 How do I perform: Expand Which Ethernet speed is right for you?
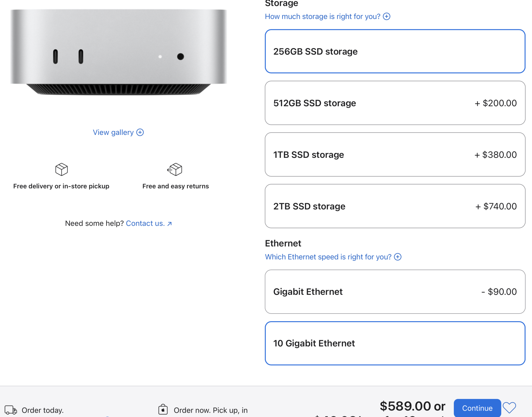[x=328, y=257]
